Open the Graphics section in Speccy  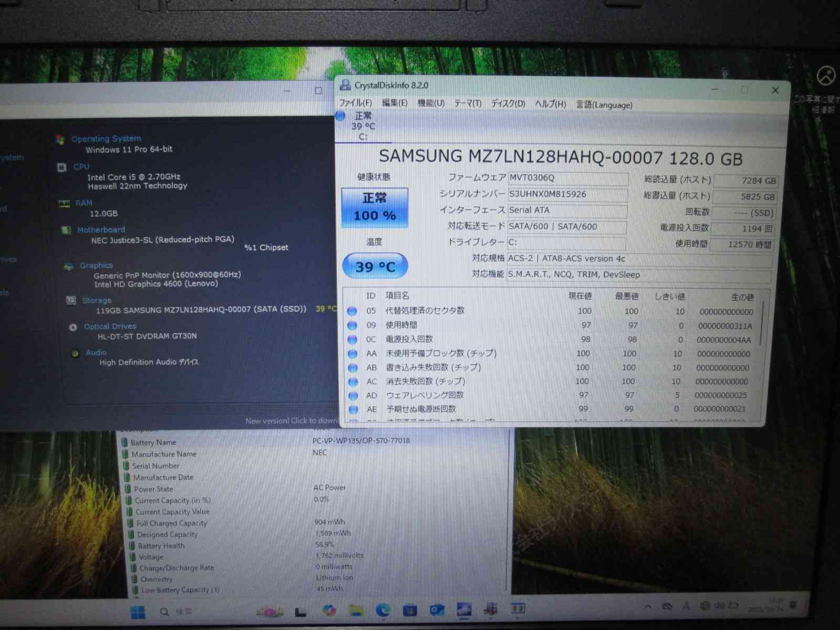pyautogui.click(x=96, y=265)
